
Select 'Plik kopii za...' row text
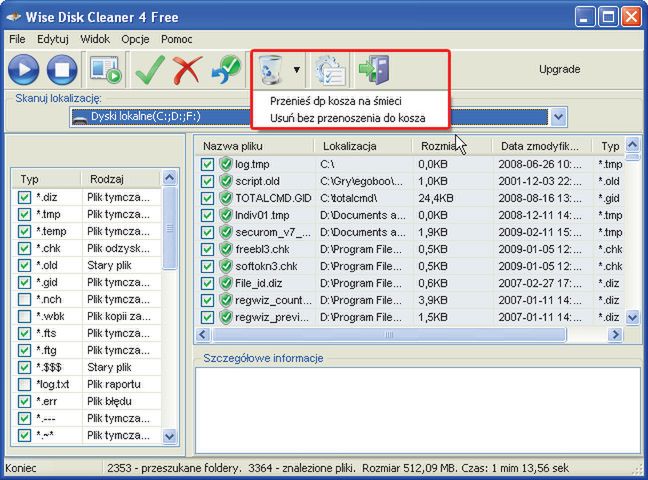(x=119, y=316)
